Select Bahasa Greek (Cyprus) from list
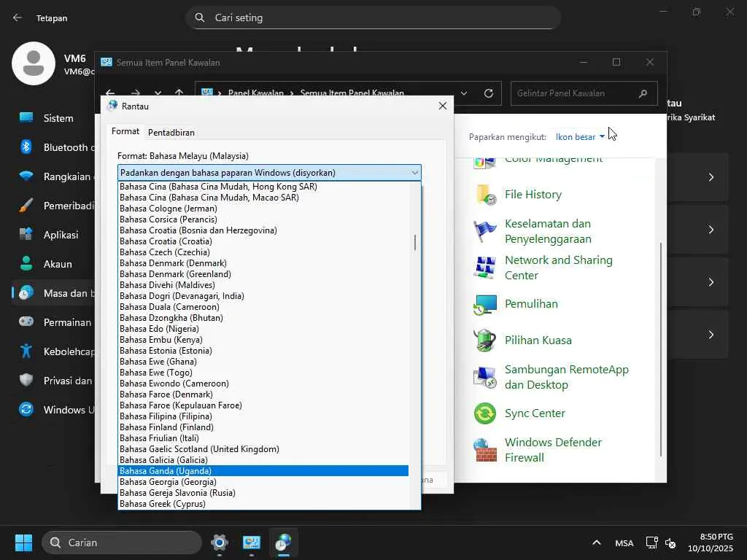The image size is (747, 560). 163,504
